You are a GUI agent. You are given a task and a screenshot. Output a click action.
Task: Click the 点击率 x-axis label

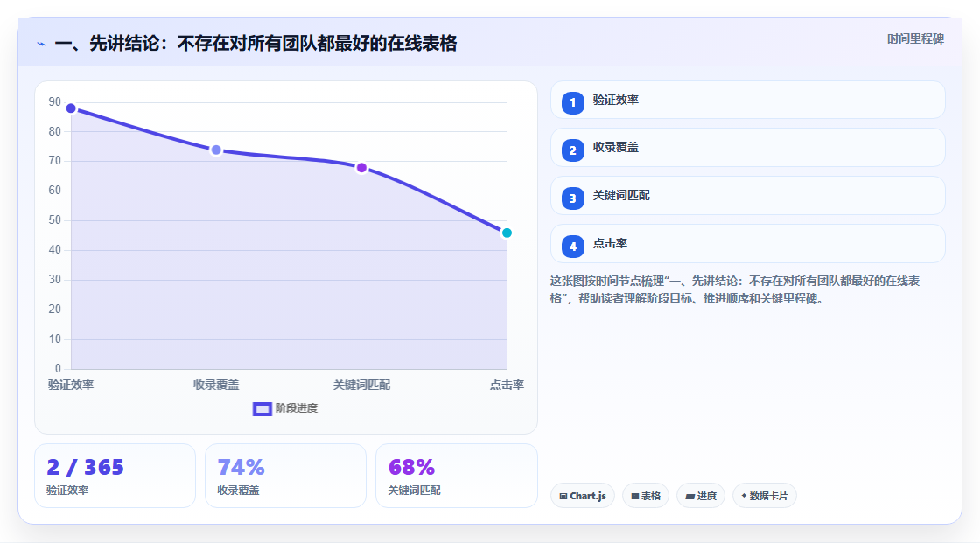coord(507,385)
